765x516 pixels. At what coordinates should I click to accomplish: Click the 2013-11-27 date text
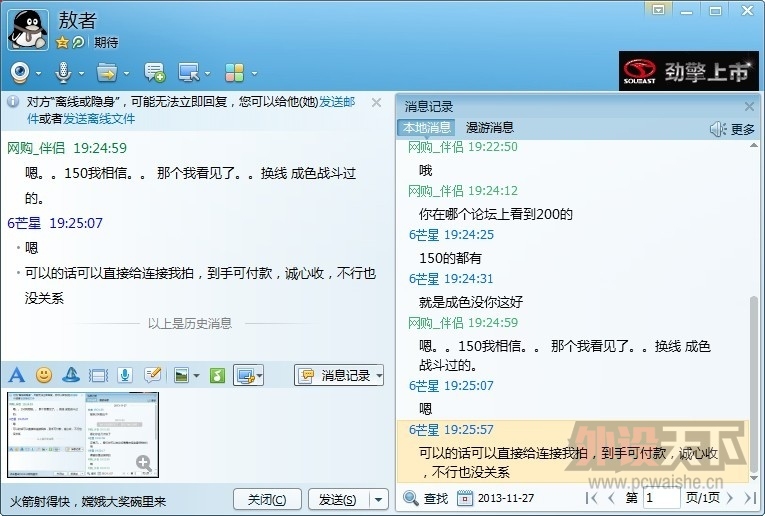(x=506, y=498)
